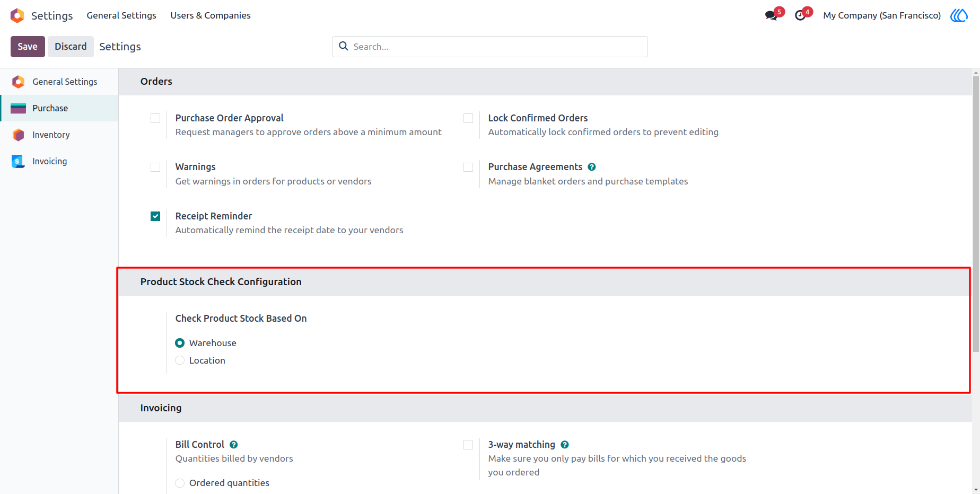Click the Inventory sidebar icon
980x494 pixels.
18,135
